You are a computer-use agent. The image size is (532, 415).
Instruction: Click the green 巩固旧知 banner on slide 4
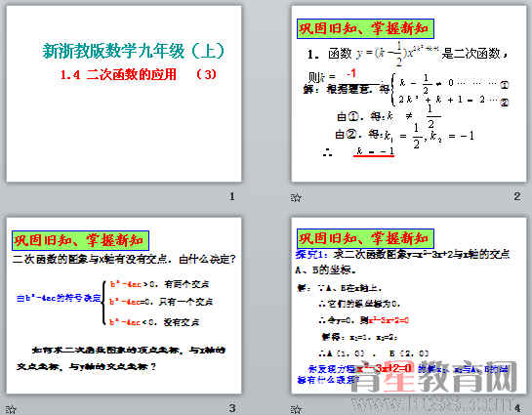[x=365, y=238]
